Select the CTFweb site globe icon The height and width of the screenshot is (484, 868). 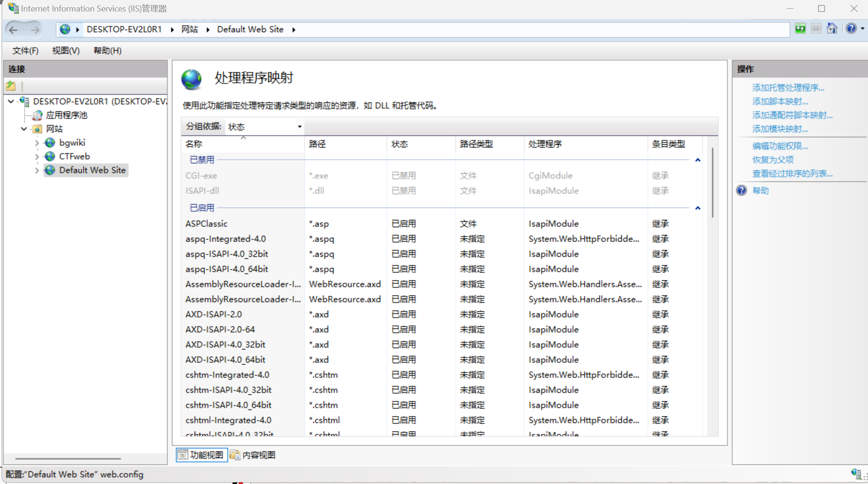(50, 156)
